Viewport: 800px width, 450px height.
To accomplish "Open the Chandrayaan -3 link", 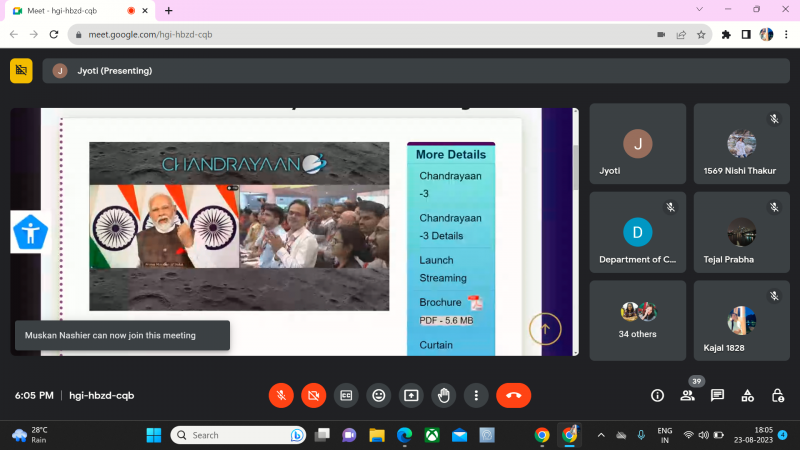I will point(450,185).
